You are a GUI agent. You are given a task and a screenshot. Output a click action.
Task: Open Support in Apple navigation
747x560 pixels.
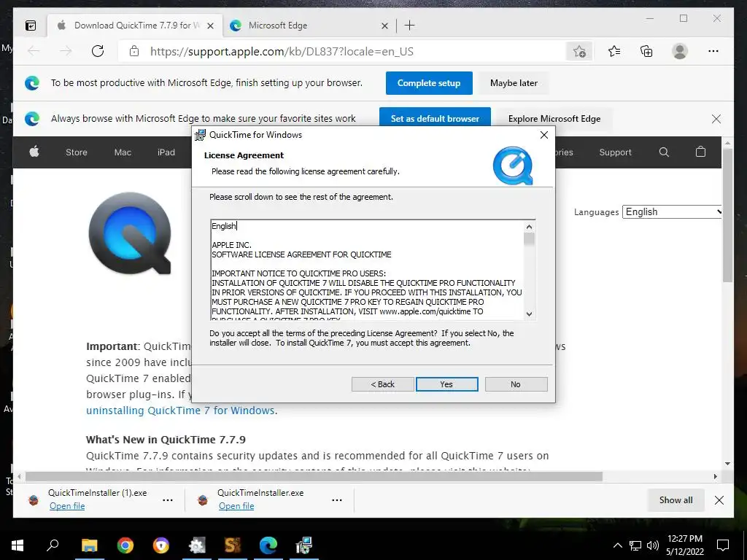[x=615, y=152]
